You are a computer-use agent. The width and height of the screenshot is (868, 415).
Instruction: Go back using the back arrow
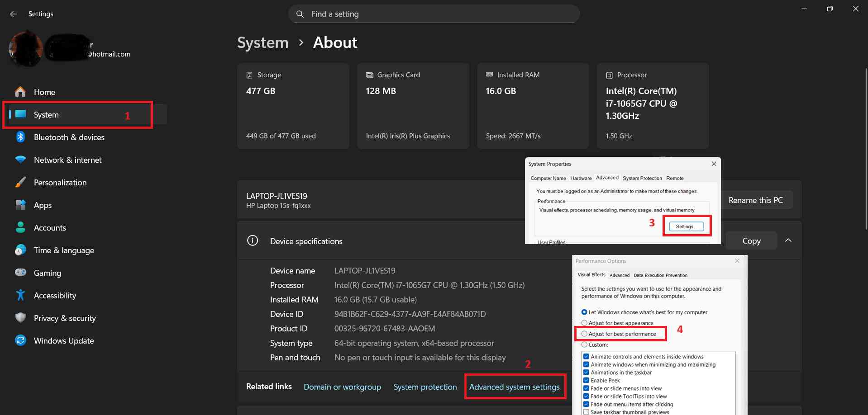[14, 14]
